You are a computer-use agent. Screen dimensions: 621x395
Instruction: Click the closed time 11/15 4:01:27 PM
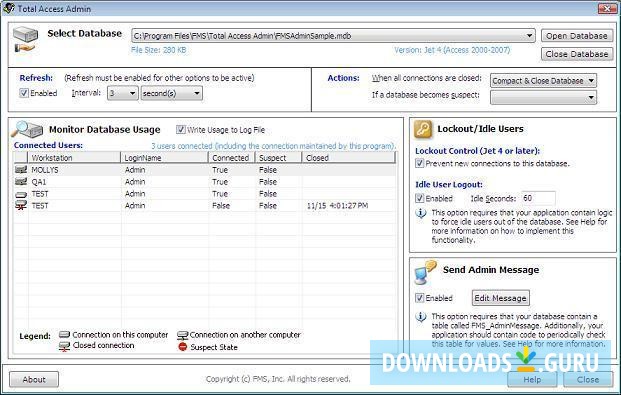coord(337,206)
